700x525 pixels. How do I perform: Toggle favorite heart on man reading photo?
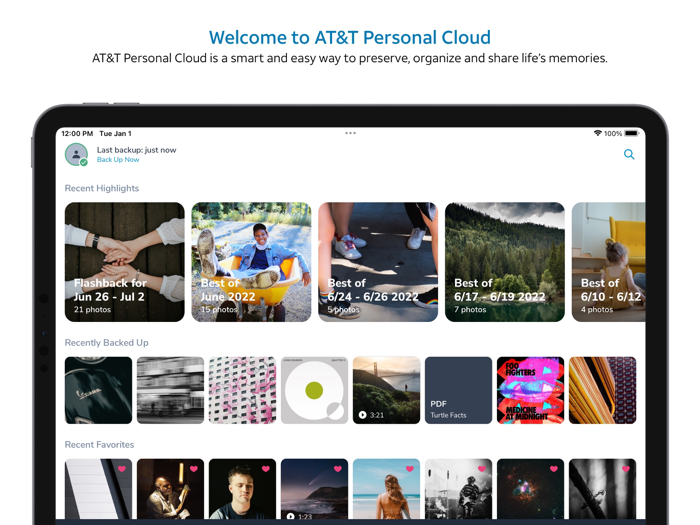194,469
